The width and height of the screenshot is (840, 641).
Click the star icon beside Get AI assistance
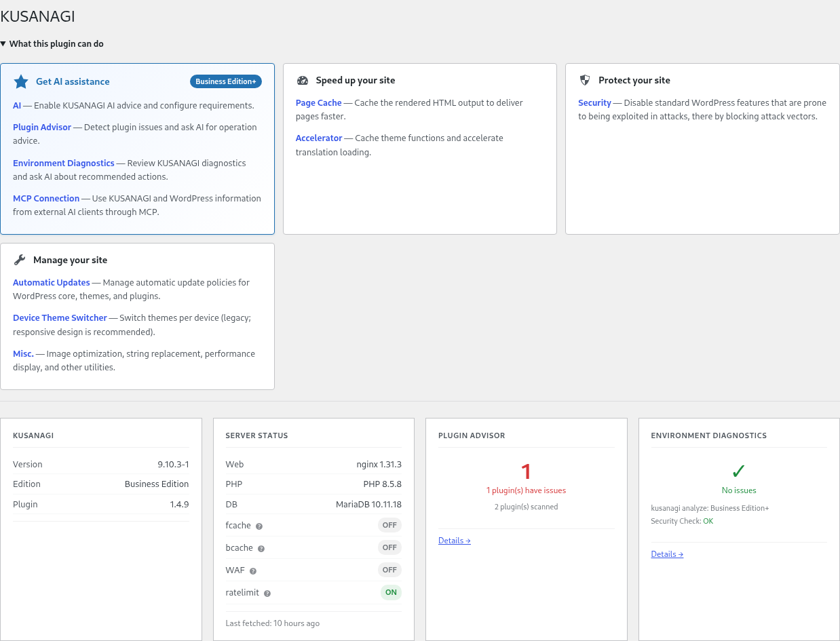21,81
